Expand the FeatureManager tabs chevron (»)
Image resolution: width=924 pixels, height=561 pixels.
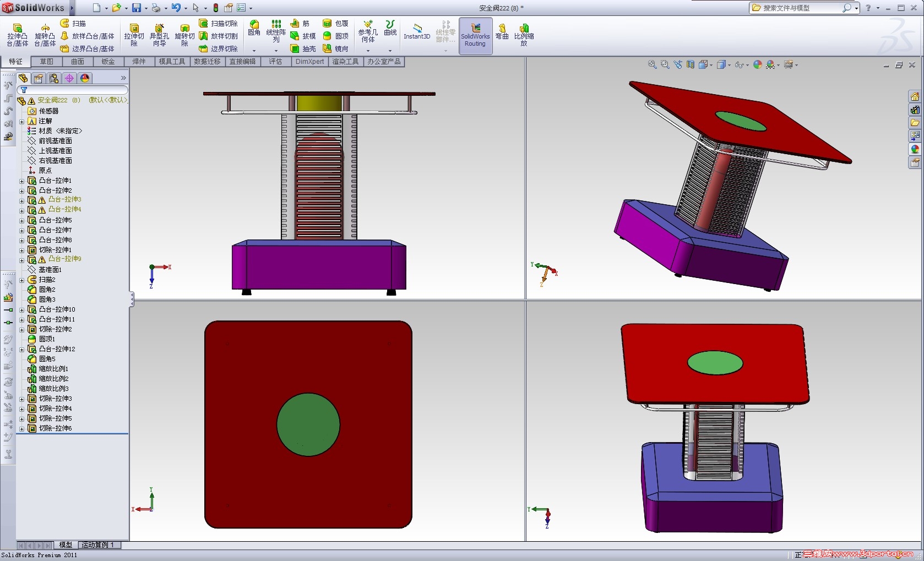tap(123, 78)
